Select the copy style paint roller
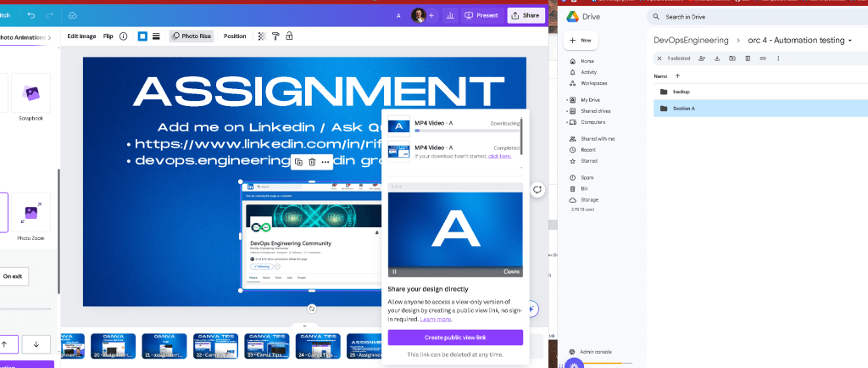Viewport: 868px width, 368px height. point(275,36)
